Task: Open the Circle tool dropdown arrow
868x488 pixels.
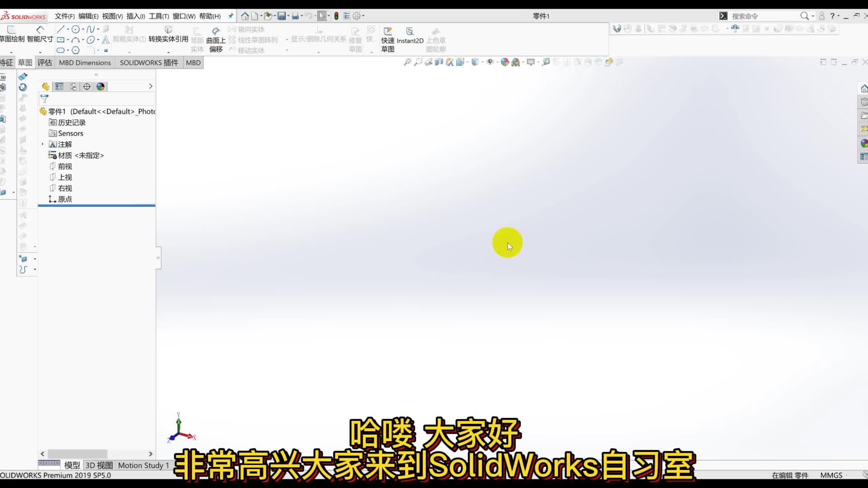Action: 83,29
